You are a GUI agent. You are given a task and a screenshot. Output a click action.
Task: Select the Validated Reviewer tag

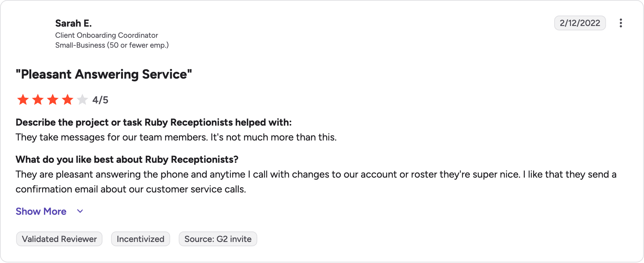(x=59, y=239)
